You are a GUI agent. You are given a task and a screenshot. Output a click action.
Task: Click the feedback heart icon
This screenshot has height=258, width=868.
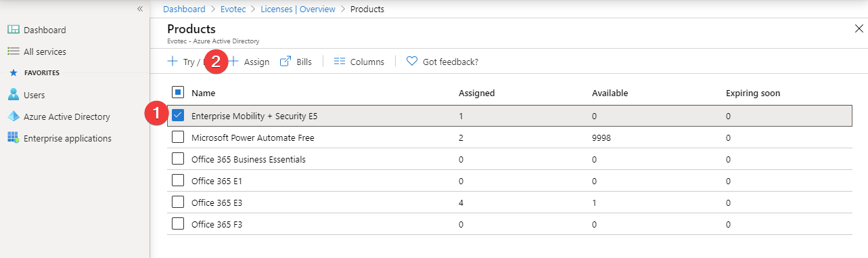pos(411,62)
